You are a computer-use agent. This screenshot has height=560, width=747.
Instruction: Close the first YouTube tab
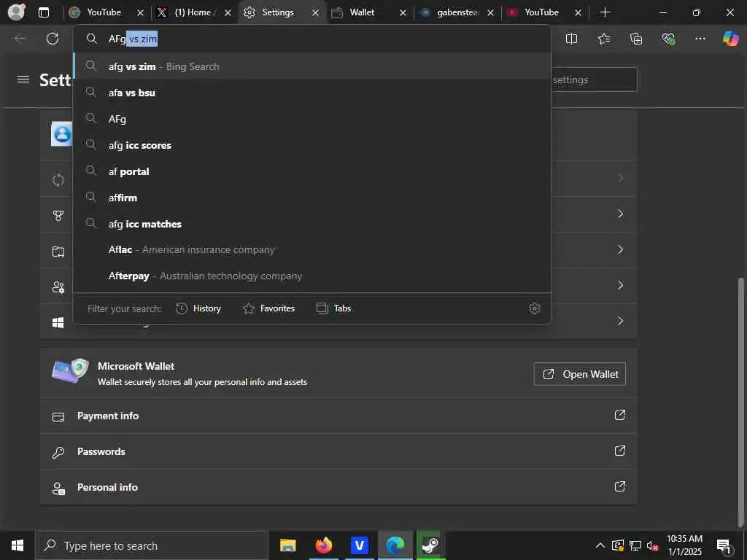click(x=141, y=13)
